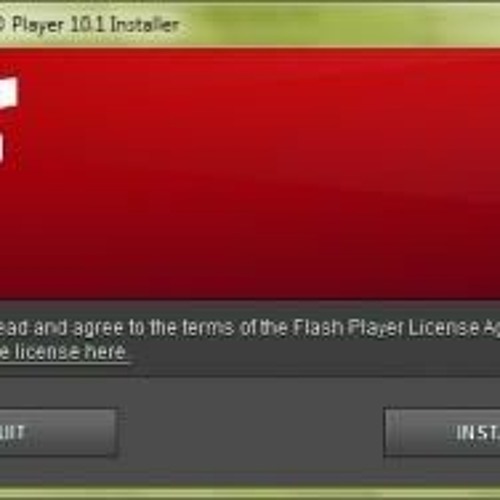Click the word 'here' in the underlined link
Image resolution: width=500 pixels, height=500 pixels.
coord(105,351)
